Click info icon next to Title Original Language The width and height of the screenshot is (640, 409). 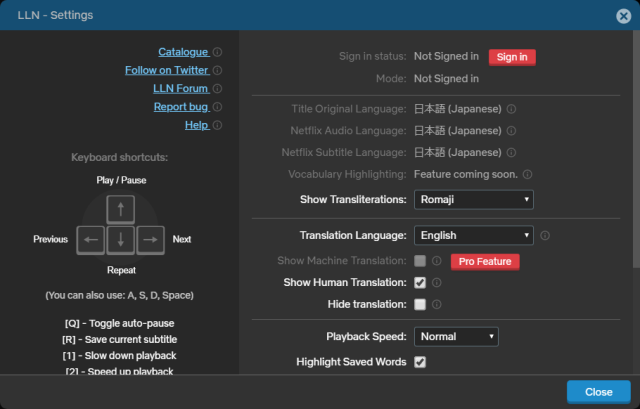tap(511, 109)
